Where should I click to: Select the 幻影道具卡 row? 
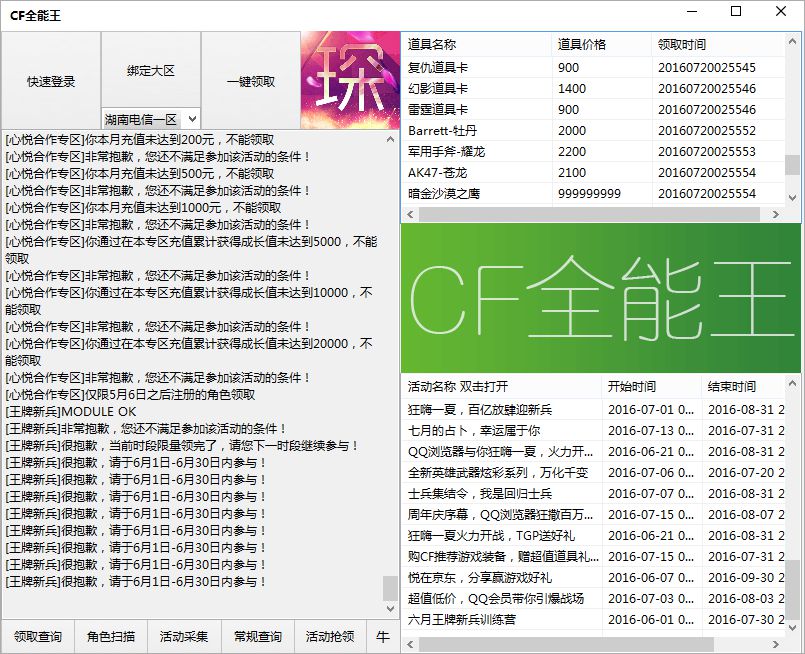(x=593, y=88)
